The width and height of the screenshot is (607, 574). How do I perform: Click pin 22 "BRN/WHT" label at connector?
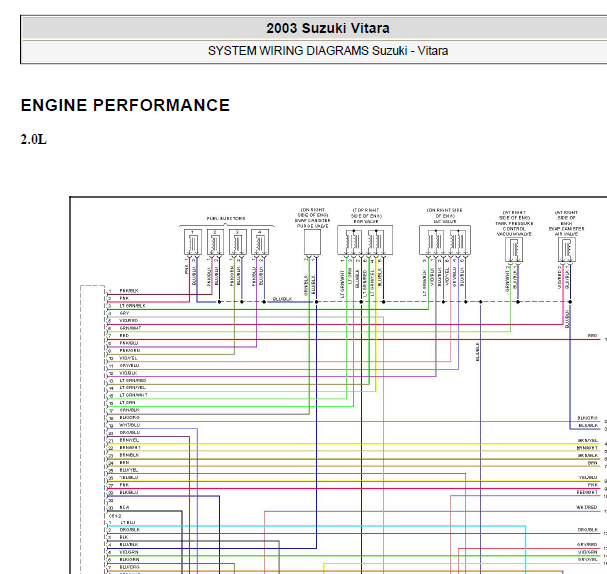click(x=130, y=447)
